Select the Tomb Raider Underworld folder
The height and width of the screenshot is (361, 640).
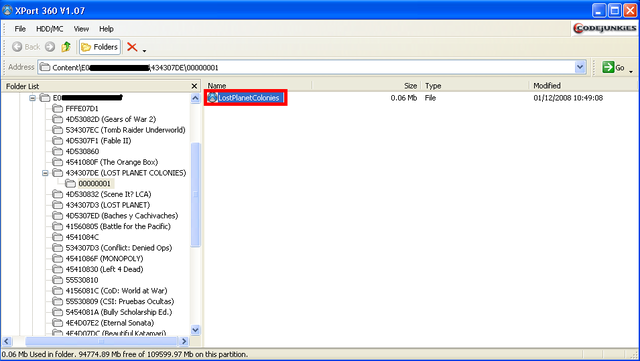click(x=126, y=130)
